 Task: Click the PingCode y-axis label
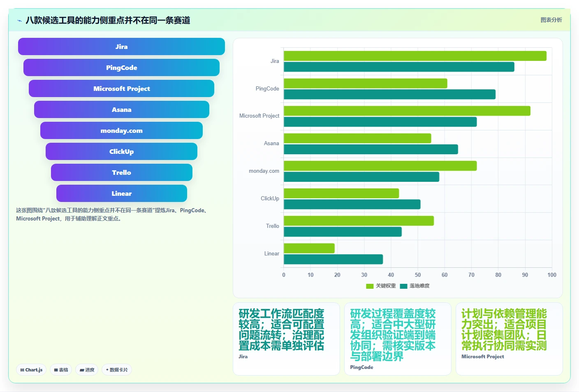[x=267, y=89]
